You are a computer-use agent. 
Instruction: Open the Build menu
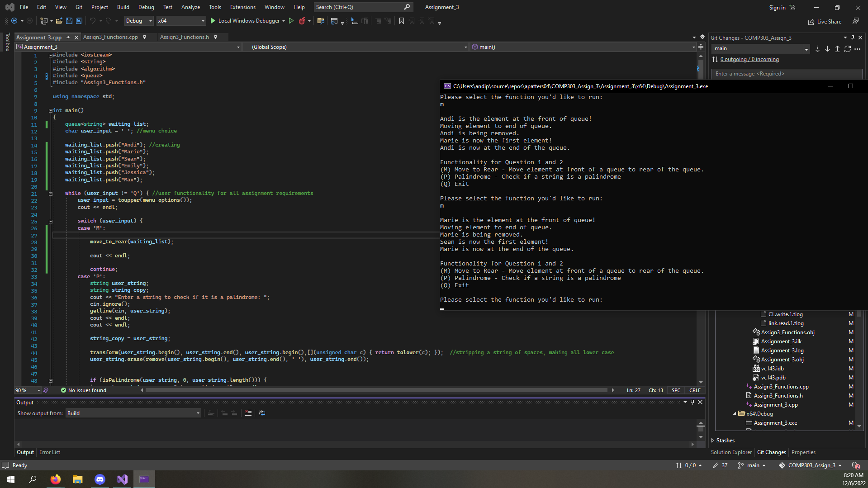tap(123, 7)
